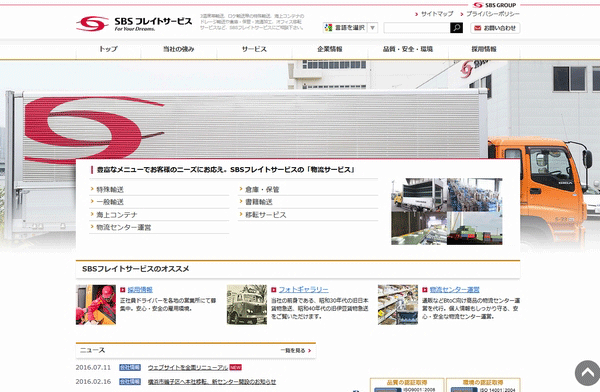Click the red icon beside 採用情報 link

123,290
